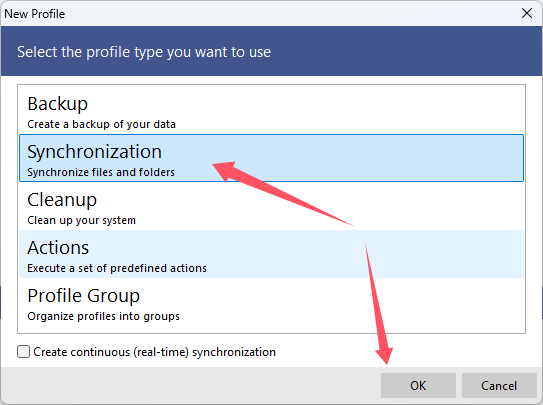The height and width of the screenshot is (405, 543).
Task: Choose the Synchronization profile type
Action: click(271, 158)
